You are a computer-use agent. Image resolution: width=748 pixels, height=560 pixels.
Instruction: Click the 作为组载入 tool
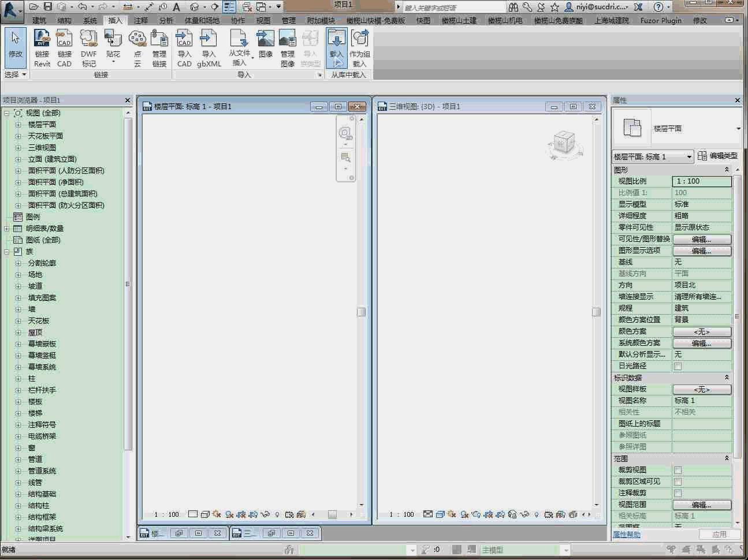coord(360,48)
